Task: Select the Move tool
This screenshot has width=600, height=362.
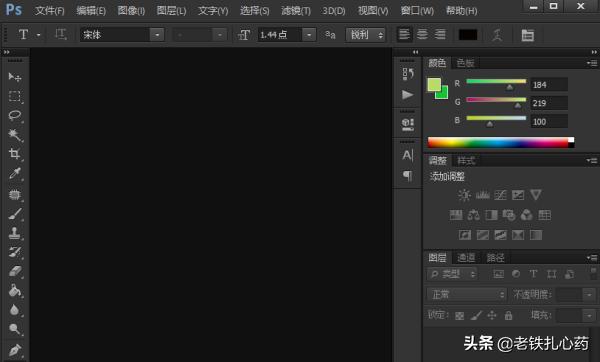Action: [15, 77]
